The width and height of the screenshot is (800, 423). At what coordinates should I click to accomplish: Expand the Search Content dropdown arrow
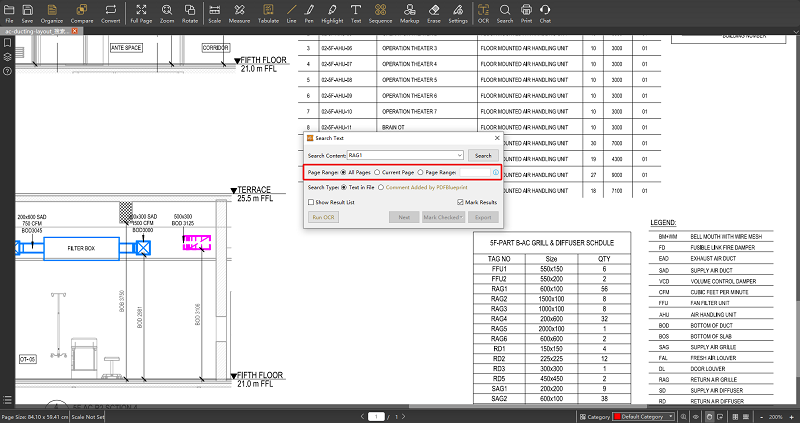[459, 155]
